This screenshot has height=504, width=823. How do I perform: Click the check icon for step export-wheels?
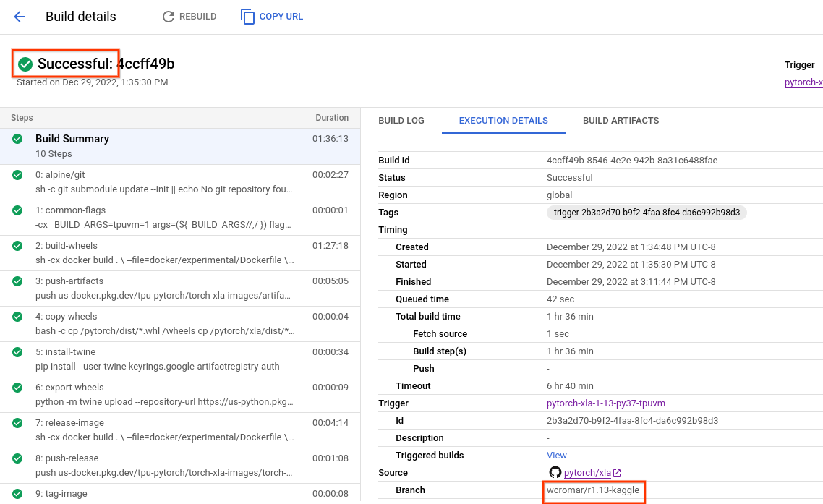(x=17, y=388)
